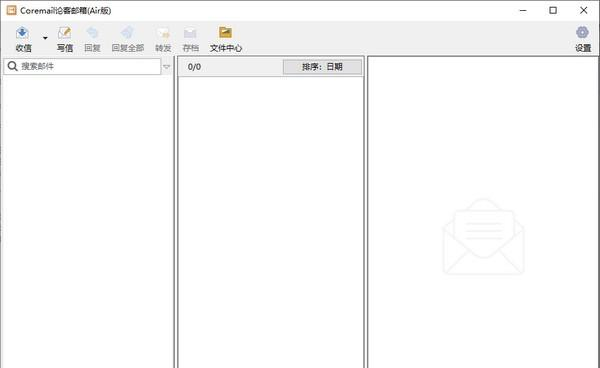The width and height of the screenshot is (600, 368).
Task: Close the Coremail window
Action: coord(583,10)
